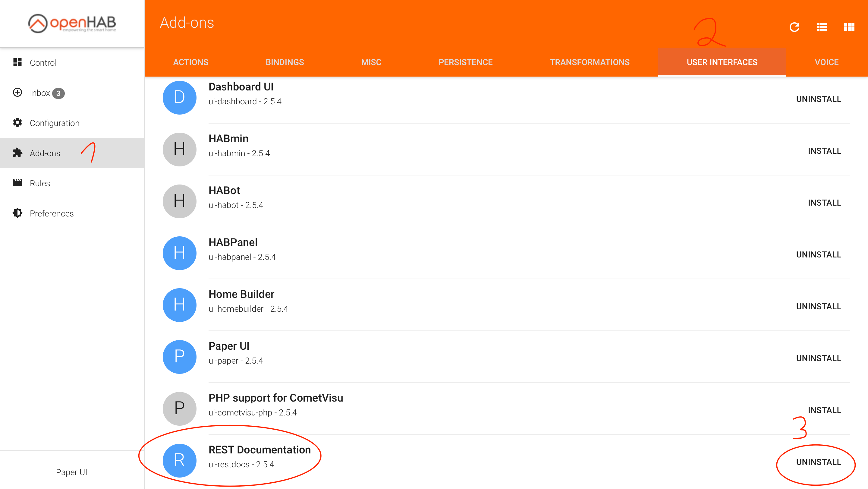The width and height of the screenshot is (868, 489).
Task: Uninstall the HABPanel add-on
Action: coord(819,255)
